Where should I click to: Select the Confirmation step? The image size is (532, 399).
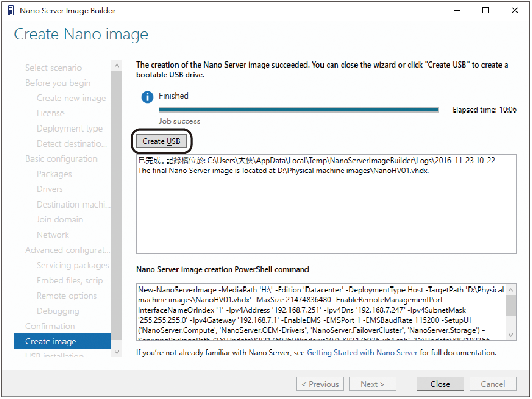(50, 326)
